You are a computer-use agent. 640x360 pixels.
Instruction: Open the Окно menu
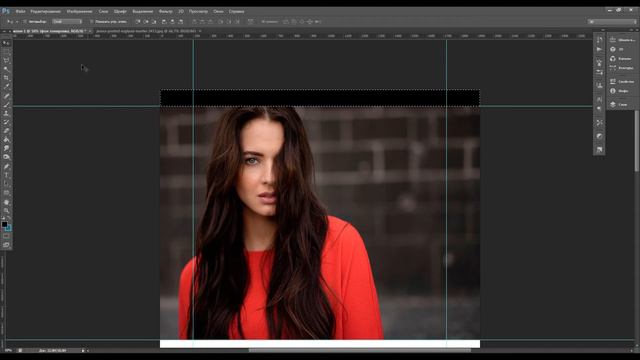click(218, 11)
